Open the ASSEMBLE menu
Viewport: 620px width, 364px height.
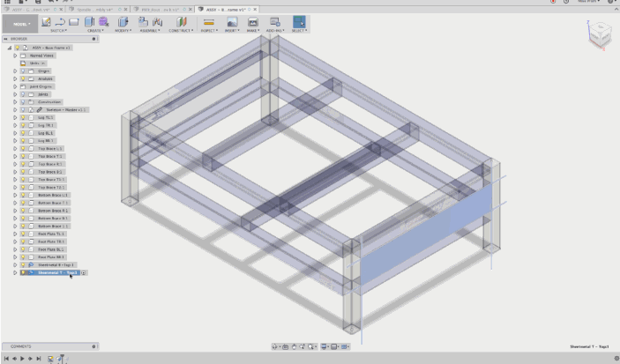[150, 31]
